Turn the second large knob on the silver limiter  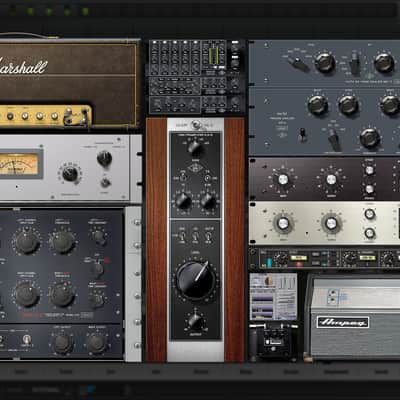click(x=331, y=223)
